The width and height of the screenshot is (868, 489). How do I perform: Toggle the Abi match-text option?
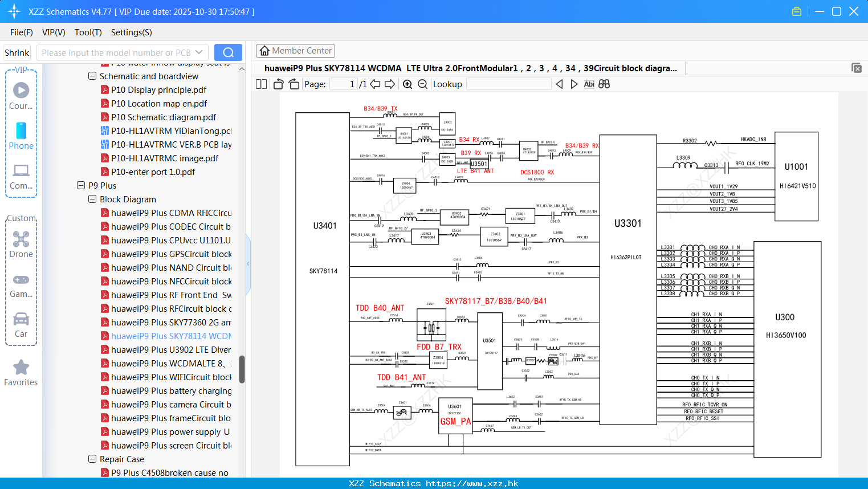(x=589, y=84)
